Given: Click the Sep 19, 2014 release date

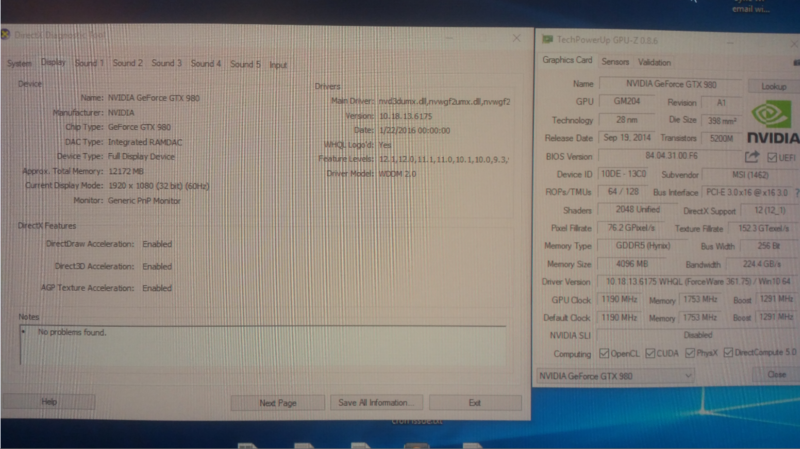Looking at the screenshot, I should click(627, 138).
